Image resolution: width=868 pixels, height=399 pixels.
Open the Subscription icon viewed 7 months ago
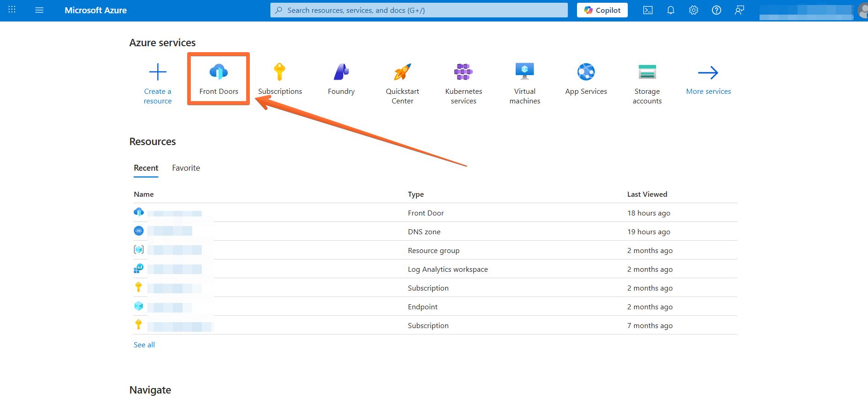click(139, 324)
